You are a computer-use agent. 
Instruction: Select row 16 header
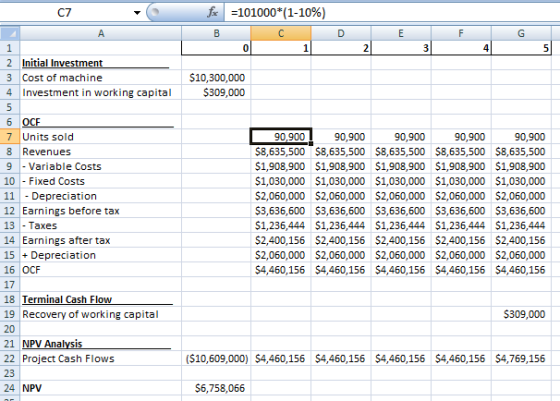(10, 270)
